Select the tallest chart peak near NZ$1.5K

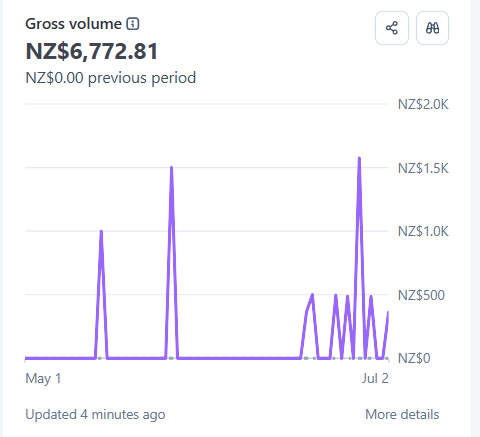click(359, 158)
